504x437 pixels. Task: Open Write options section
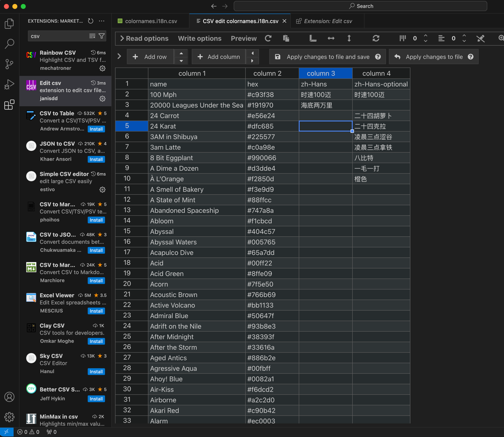click(x=200, y=39)
